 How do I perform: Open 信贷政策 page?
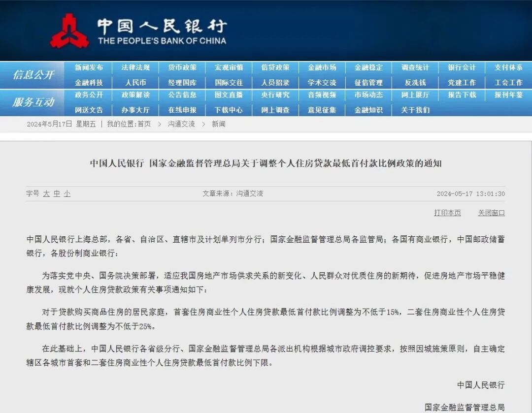click(275, 67)
